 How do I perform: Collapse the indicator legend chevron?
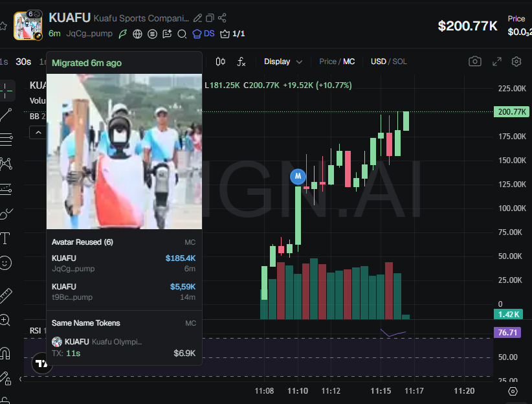pos(38,132)
